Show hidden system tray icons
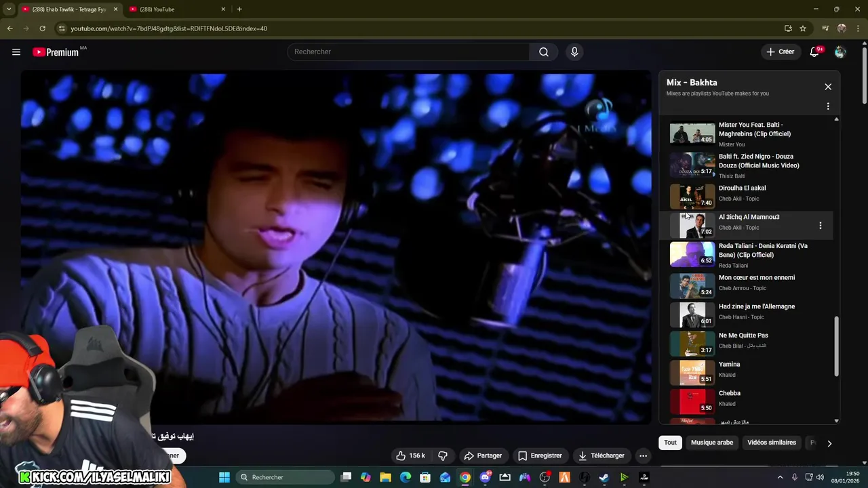The image size is (868, 488). (780, 477)
